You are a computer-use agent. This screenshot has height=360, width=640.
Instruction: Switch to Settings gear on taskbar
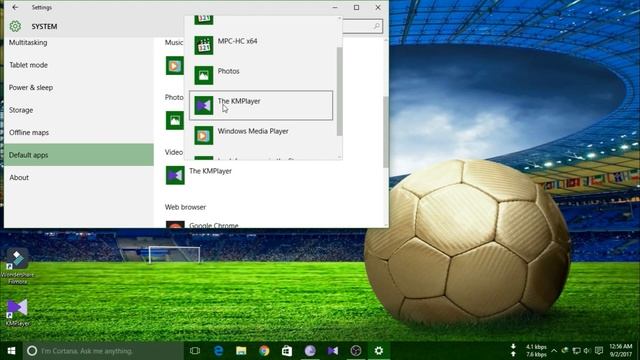click(x=378, y=351)
